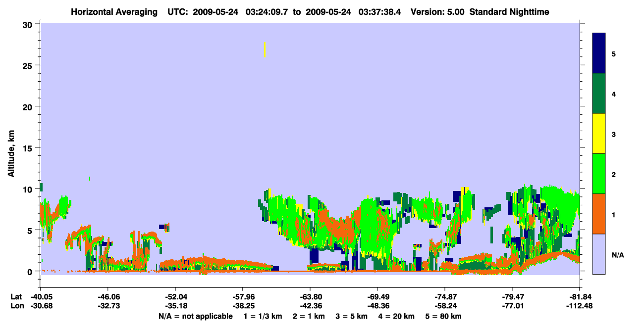Click the 'Lat' row label
The image size is (644, 330).
pyautogui.click(x=16, y=297)
